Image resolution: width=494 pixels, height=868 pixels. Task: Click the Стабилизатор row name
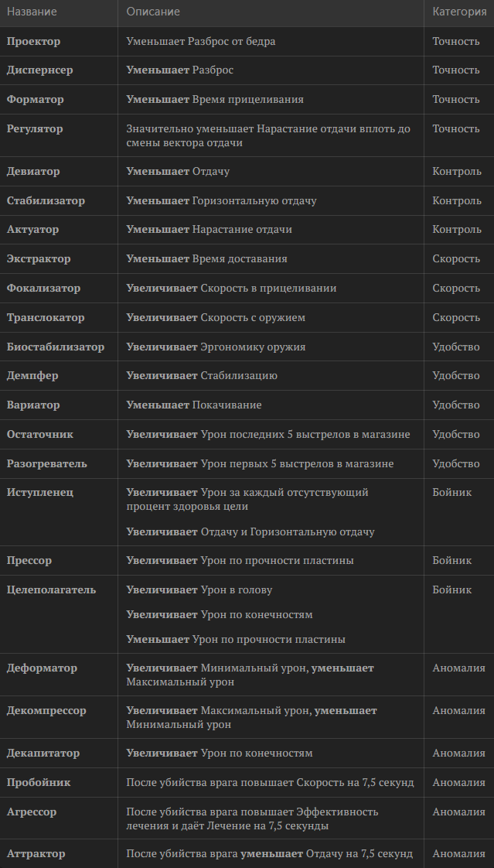pos(46,201)
